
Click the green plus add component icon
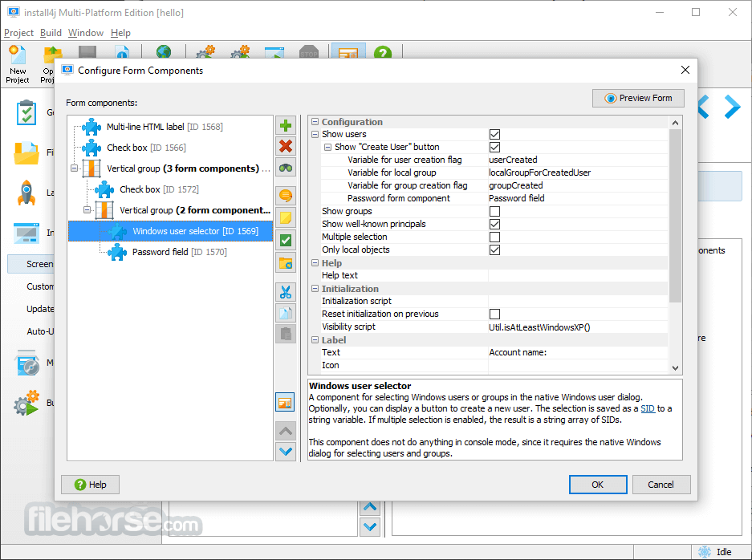coord(286,126)
